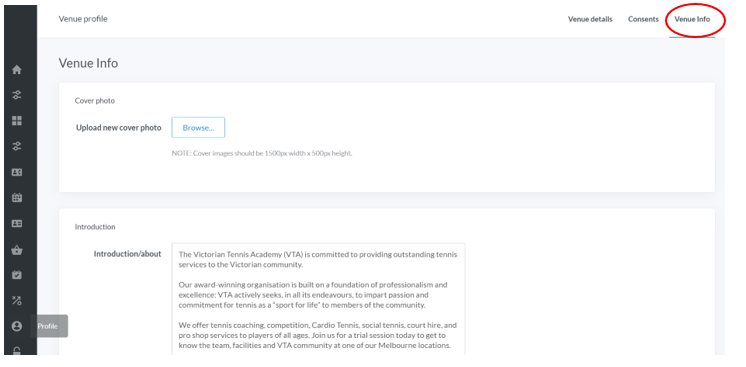
Task: Click the Profile tooltip label
Action: (48, 326)
